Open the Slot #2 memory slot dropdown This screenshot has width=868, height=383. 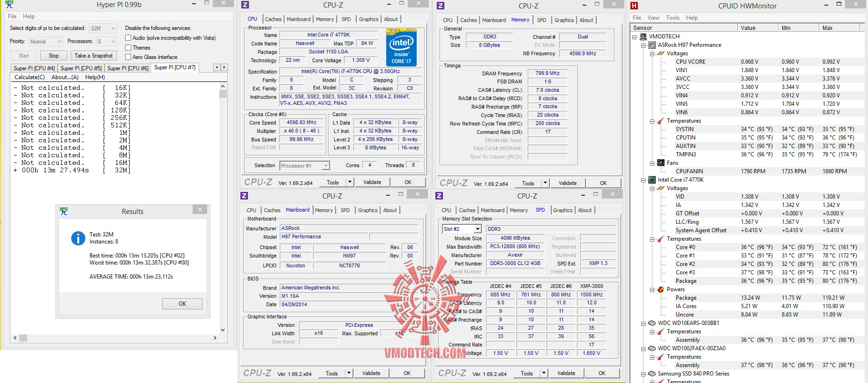(x=462, y=229)
